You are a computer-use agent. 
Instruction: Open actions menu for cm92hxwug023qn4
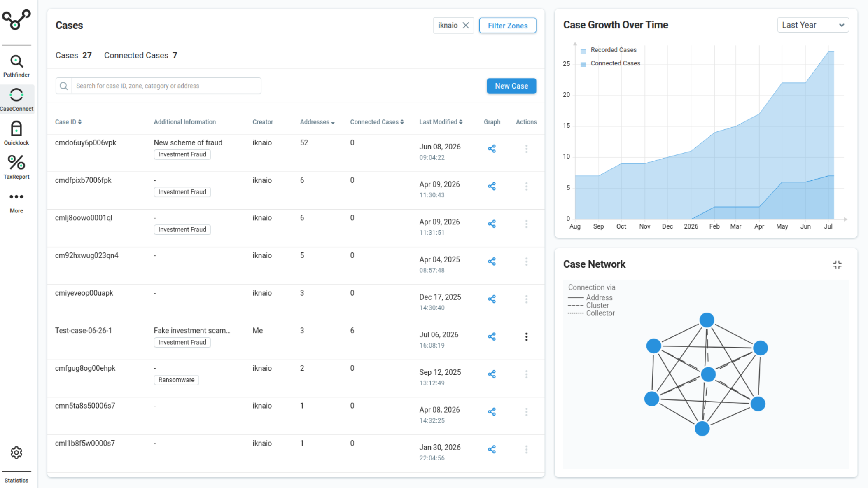(x=526, y=262)
